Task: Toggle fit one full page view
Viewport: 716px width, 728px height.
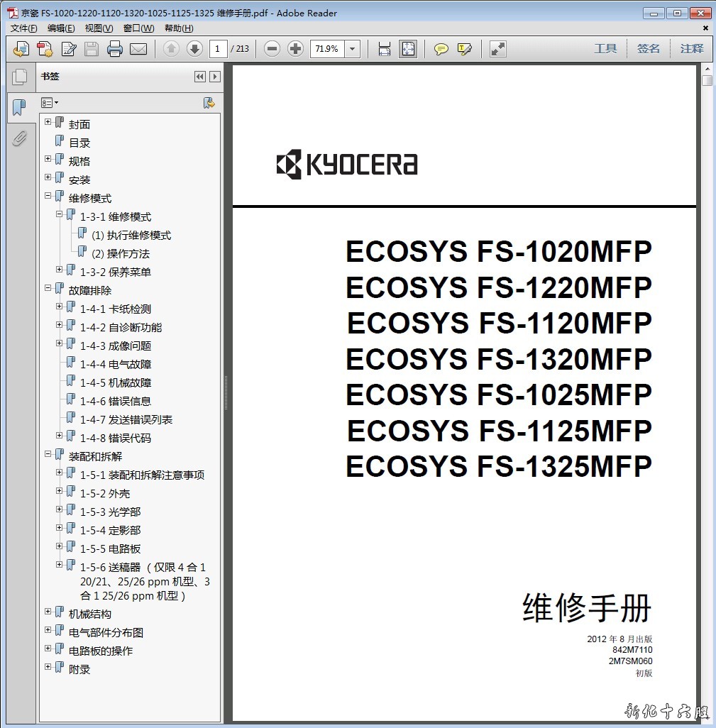Action: [408, 49]
